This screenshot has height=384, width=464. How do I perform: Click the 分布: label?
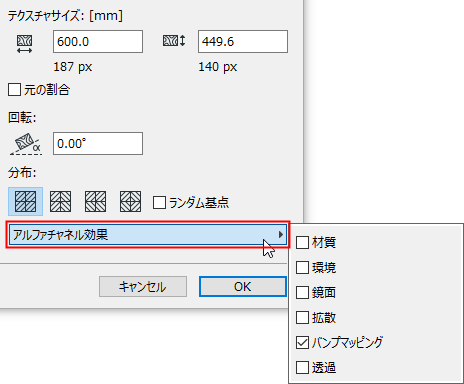click(x=22, y=173)
